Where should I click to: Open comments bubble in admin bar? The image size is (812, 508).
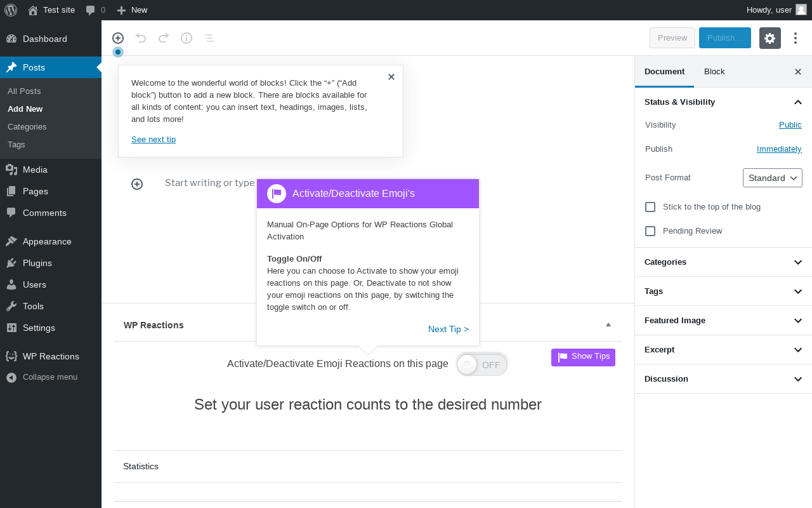[96, 10]
